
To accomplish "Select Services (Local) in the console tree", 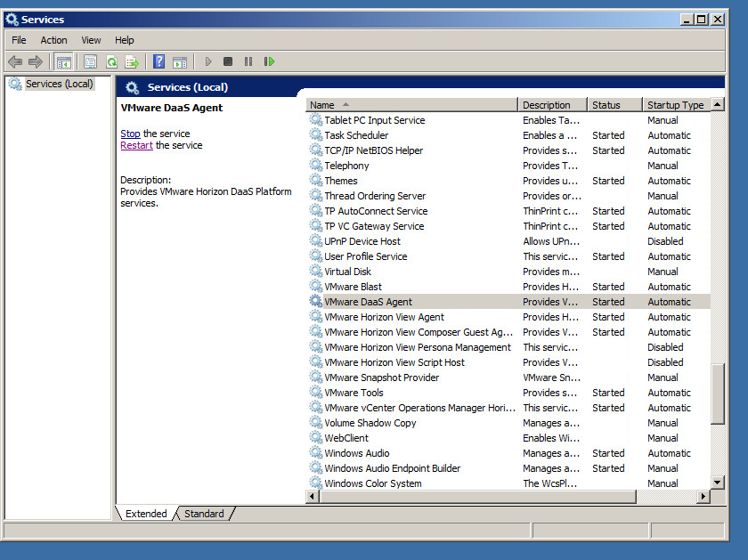I will 59,84.
